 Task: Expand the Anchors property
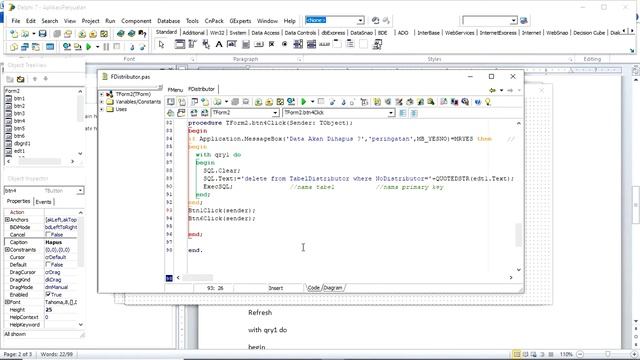7,220
